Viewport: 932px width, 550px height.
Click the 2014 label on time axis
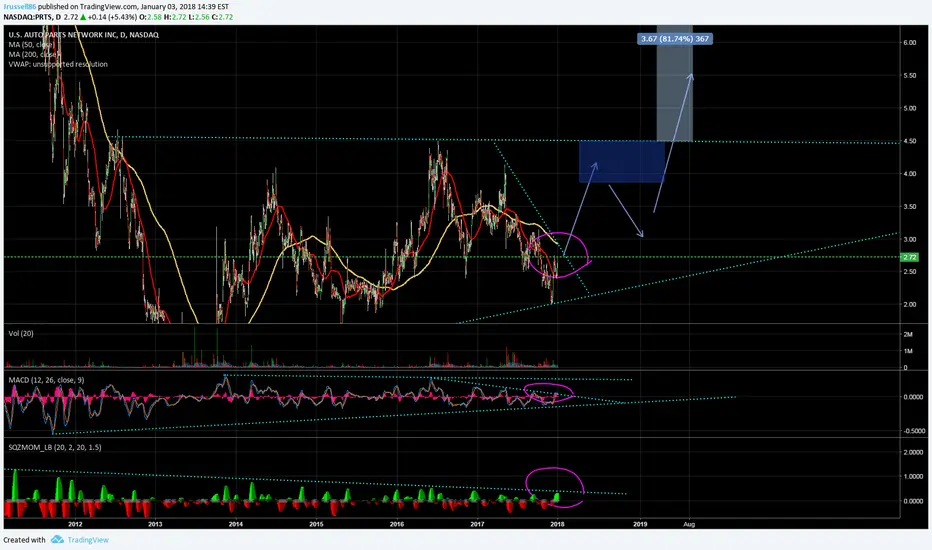click(x=235, y=524)
